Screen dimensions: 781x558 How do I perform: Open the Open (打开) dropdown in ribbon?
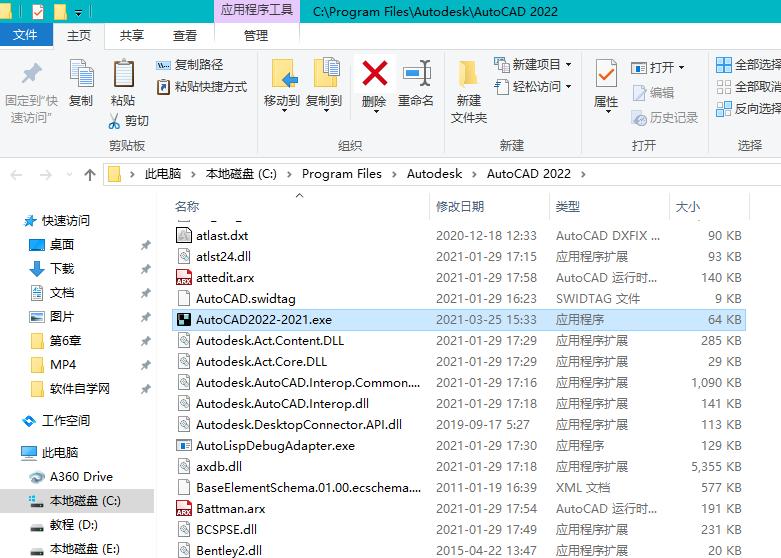(x=681, y=67)
